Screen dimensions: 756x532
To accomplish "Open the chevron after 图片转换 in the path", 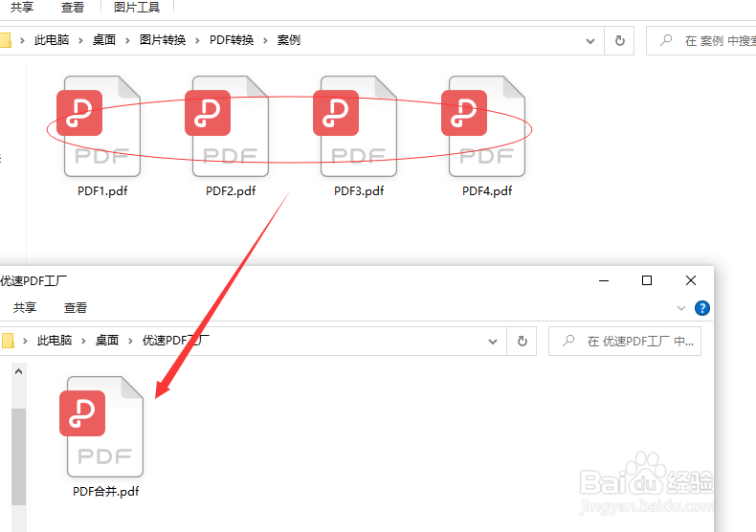I will coord(197,40).
